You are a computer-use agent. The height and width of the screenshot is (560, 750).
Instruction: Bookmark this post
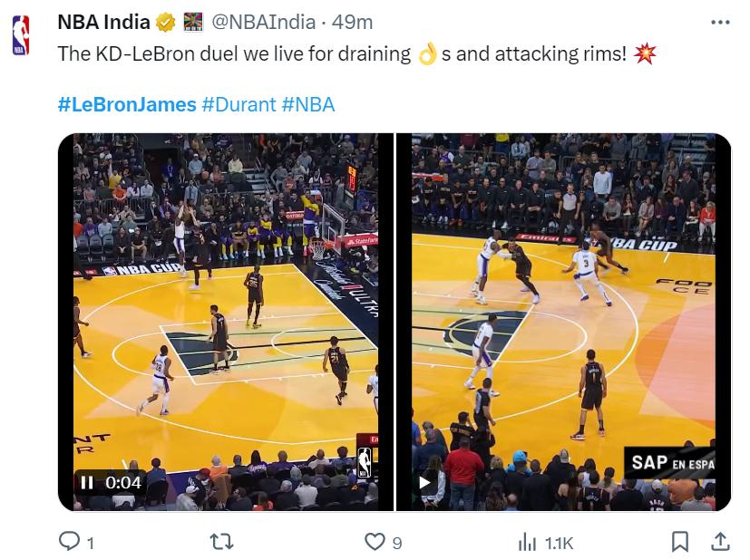(679, 542)
